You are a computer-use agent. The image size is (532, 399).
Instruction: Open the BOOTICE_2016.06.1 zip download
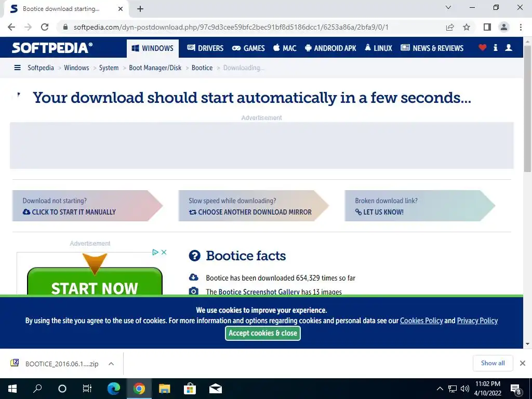click(62, 364)
